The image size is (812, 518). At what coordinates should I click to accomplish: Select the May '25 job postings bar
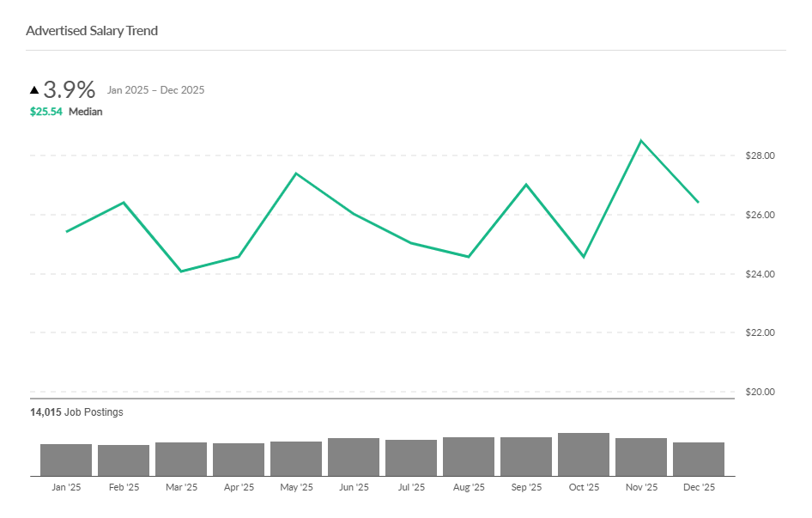(296, 459)
